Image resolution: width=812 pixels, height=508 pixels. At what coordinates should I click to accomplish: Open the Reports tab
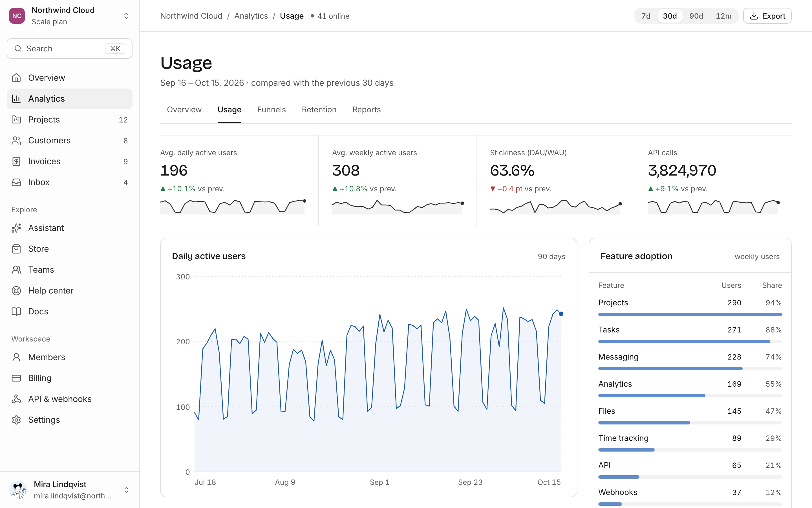pos(367,110)
